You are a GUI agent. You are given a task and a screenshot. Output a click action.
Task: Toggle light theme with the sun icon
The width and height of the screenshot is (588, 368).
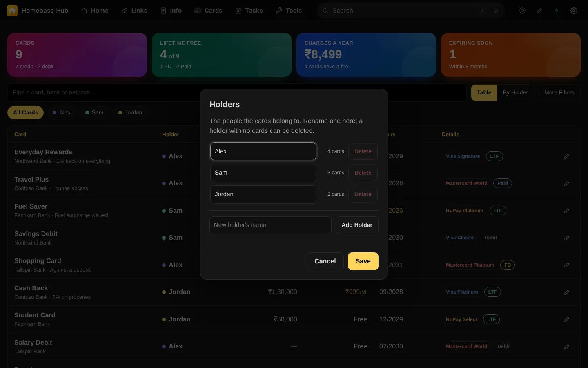coord(522,11)
